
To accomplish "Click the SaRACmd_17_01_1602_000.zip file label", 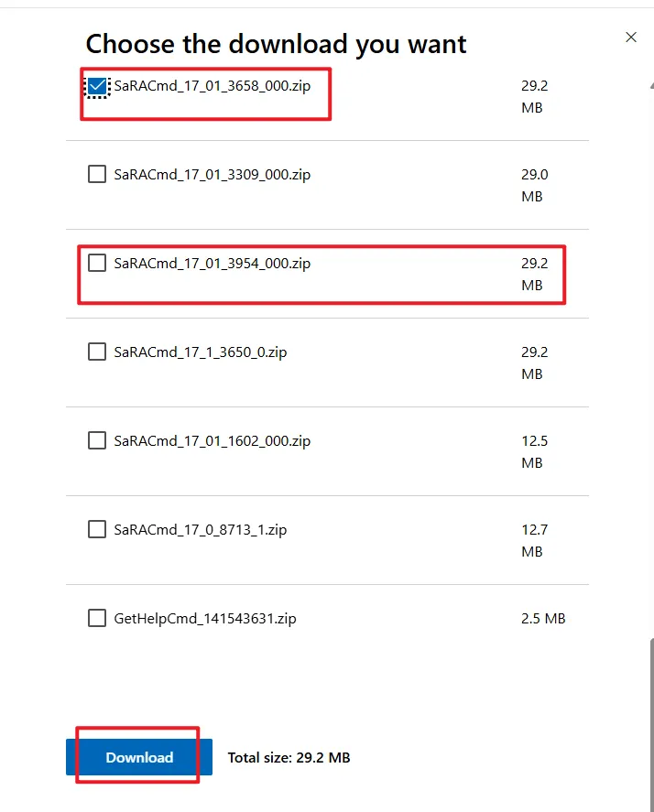I will 212,440.
